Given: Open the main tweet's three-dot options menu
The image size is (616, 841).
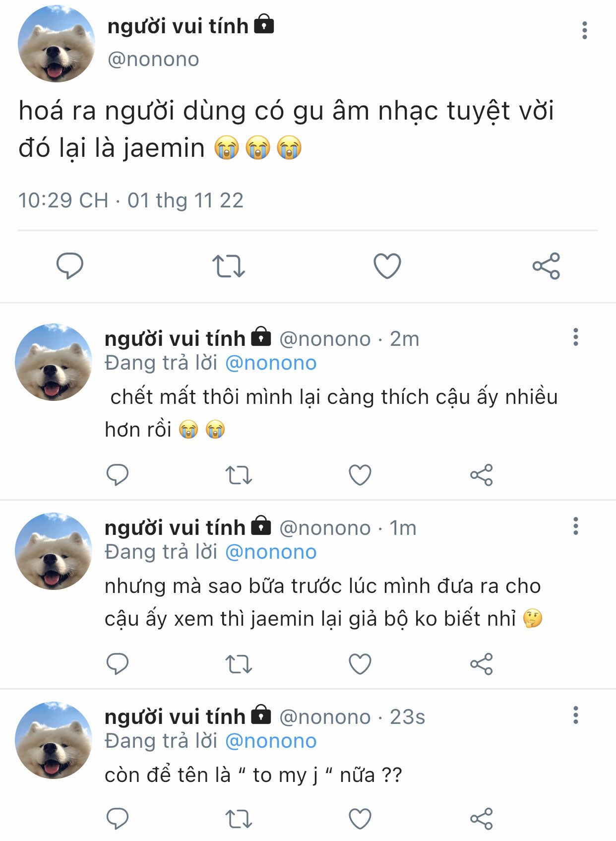Looking at the screenshot, I should click(585, 30).
